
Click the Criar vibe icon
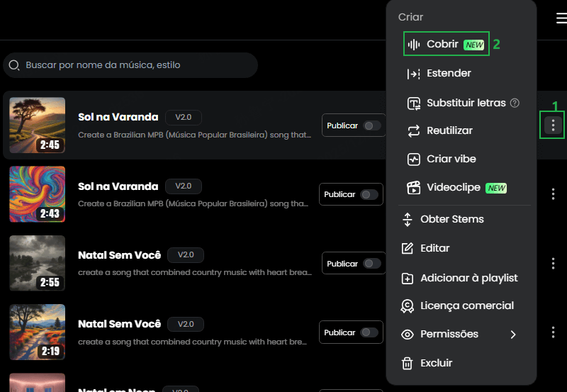point(415,159)
